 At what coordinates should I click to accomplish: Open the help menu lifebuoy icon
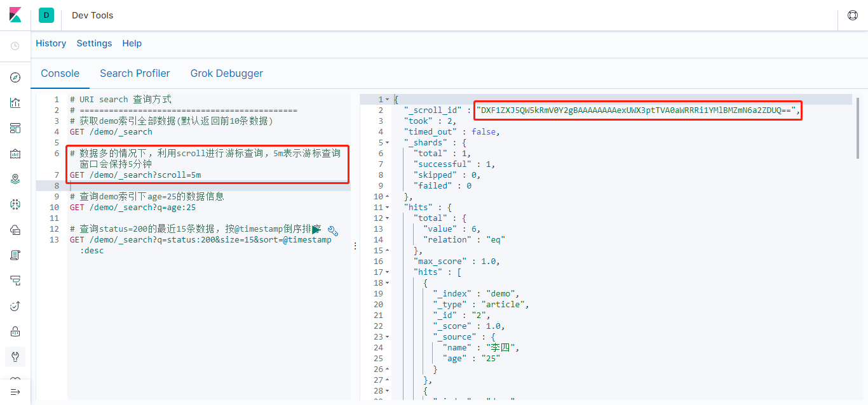(853, 15)
